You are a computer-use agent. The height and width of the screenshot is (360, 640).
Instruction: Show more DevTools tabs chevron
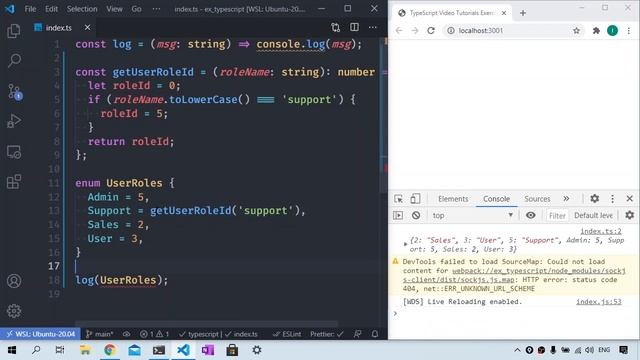pyautogui.click(x=566, y=199)
